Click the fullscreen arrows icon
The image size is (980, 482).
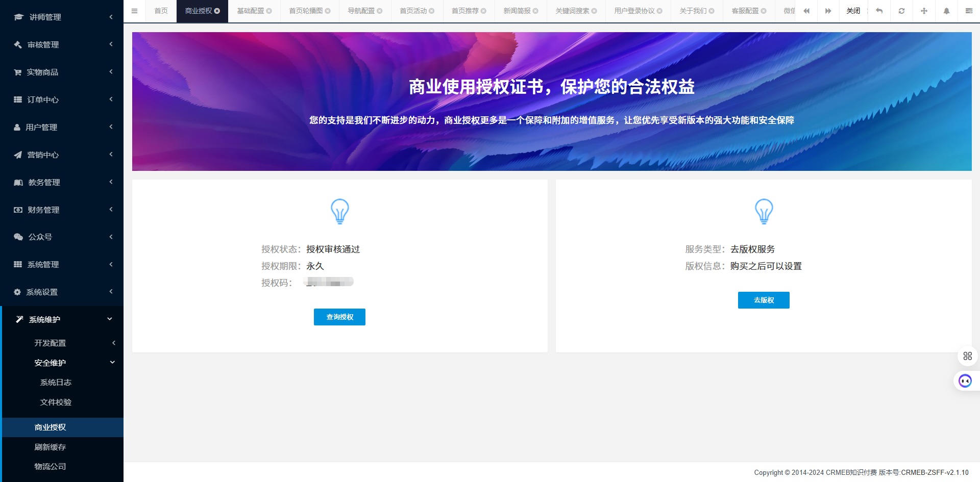[x=924, y=11]
